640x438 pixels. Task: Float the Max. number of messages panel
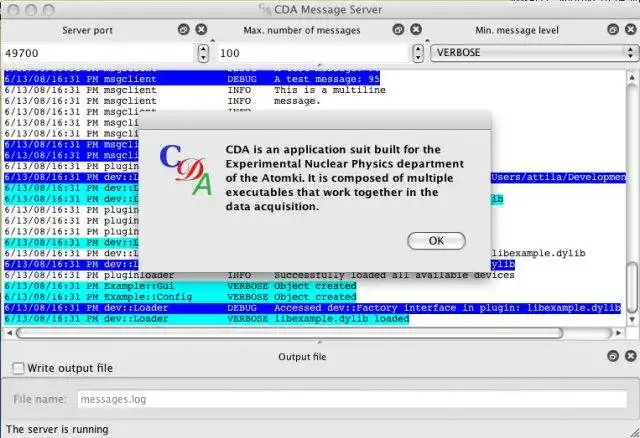coord(398,29)
